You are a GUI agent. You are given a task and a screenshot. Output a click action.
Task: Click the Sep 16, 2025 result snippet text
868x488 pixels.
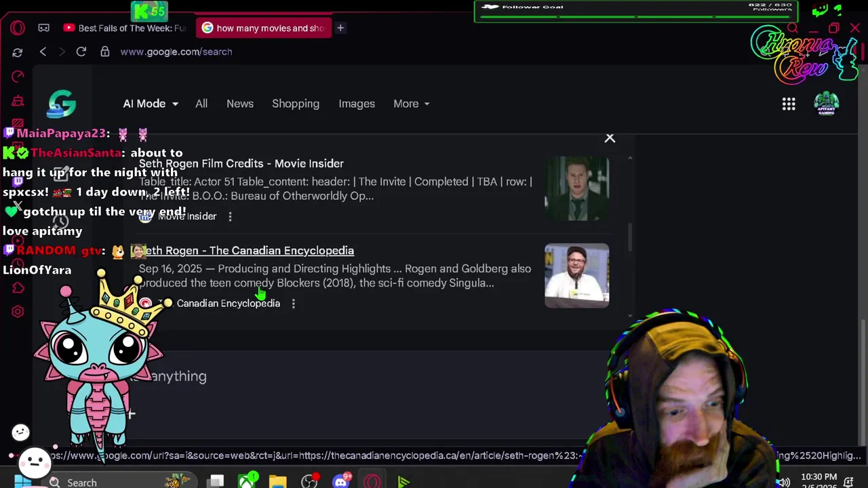(335, 276)
